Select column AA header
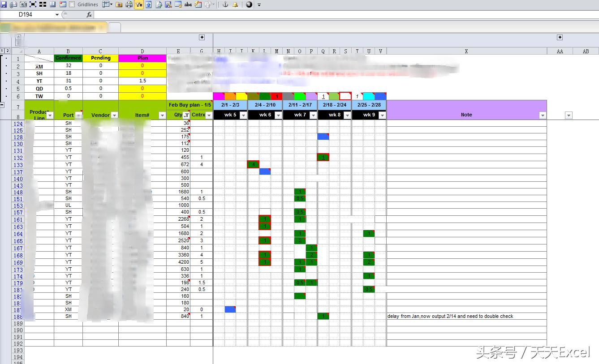Screen dimensions: 599x364 560,51
